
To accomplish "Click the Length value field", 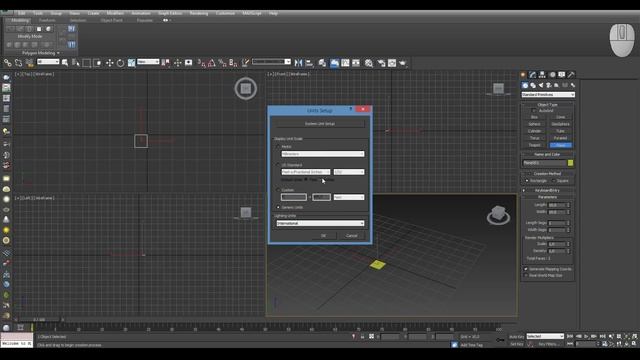I will click(557, 205).
